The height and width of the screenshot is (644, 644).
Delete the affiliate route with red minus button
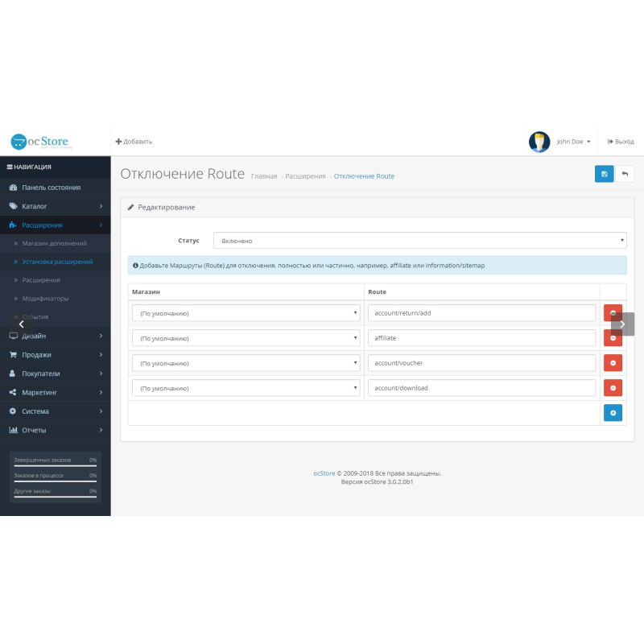[x=613, y=337]
